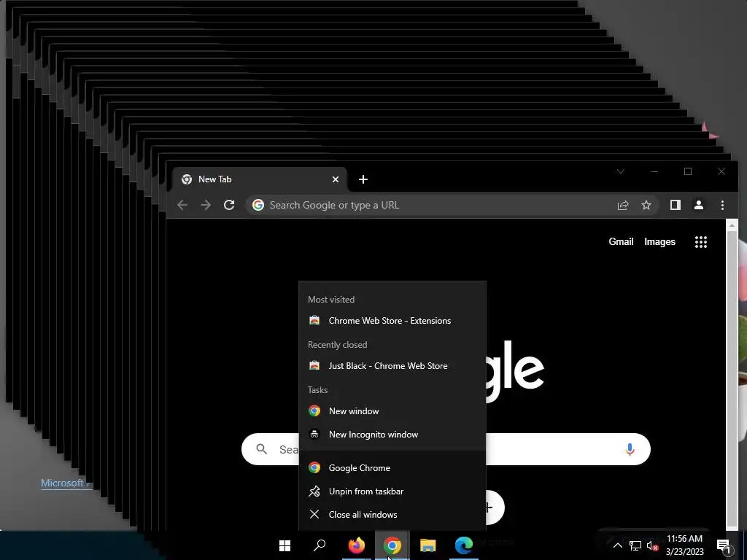Click the magnifier icon in Google search box
Viewport: 747px width, 560px height.
tap(262, 449)
